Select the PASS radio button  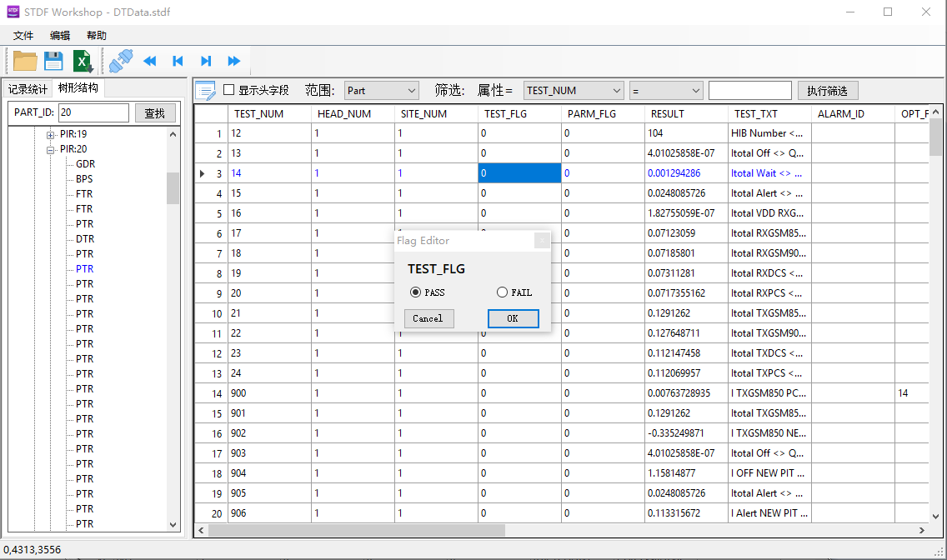click(x=415, y=292)
